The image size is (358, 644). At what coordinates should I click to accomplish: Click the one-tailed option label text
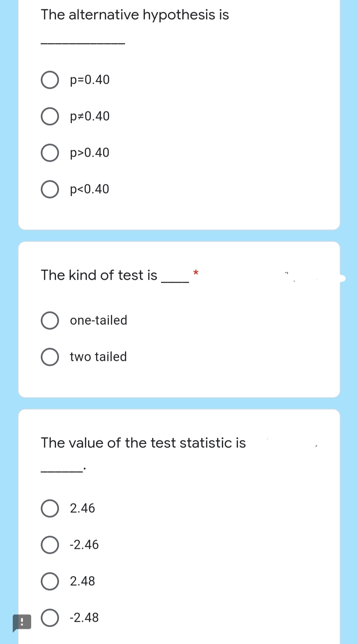[98, 321]
